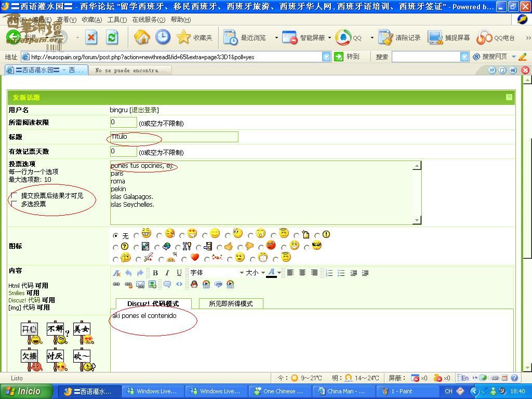The height and width of the screenshot is (399, 532).
Task: Click the 转到 go button
Action: tap(347, 57)
